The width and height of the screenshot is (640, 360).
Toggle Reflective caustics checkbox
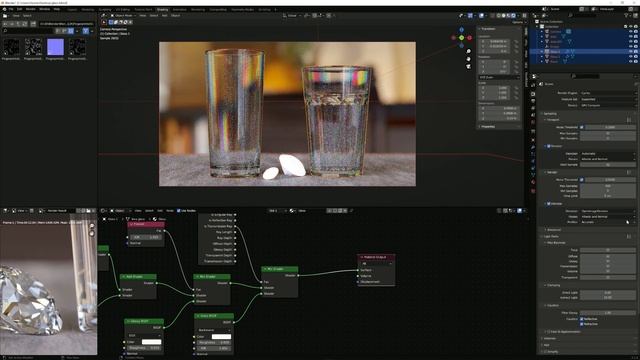[x=582, y=319]
